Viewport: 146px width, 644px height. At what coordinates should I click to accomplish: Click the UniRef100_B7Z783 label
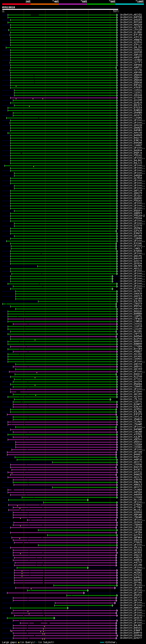point(131,289)
